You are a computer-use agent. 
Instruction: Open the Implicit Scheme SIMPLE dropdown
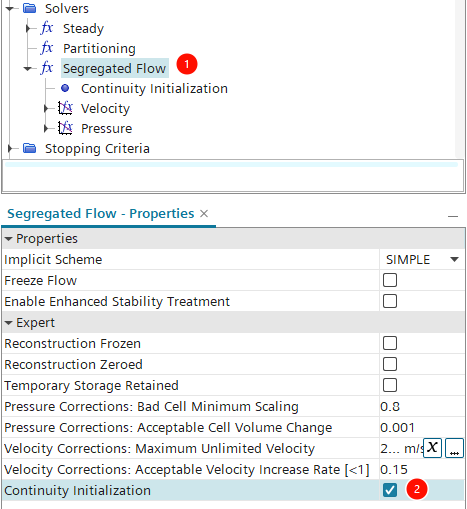pyautogui.click(x=422, y=259)
